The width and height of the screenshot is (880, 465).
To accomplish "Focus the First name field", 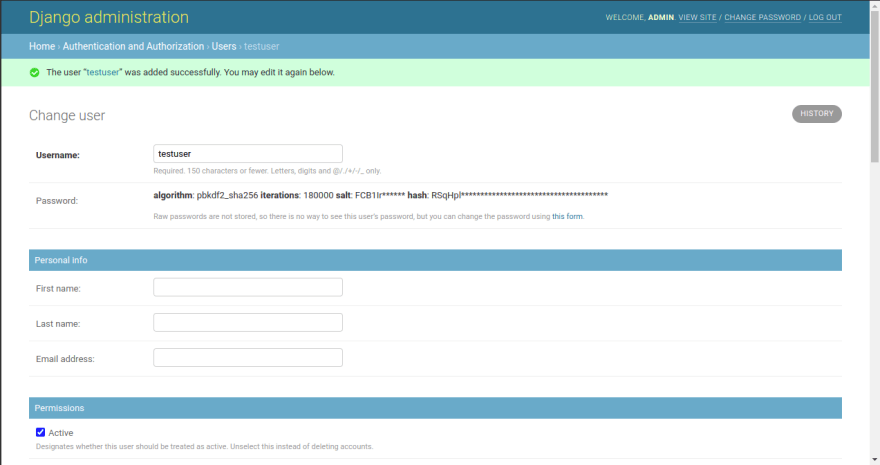I will pyautogui.click(x=248, y=287).
